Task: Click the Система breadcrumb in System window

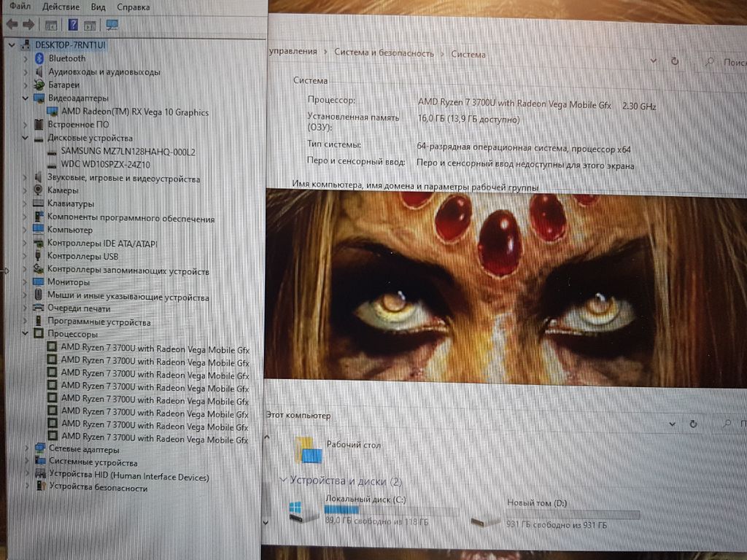Action: coord(468,54)
